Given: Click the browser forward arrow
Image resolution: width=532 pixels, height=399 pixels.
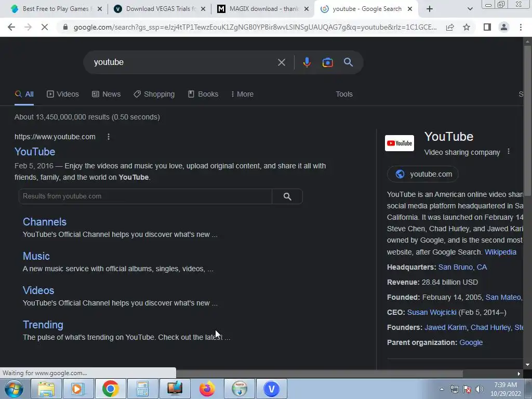Looking at the screenshot, I should click(28, 27).
